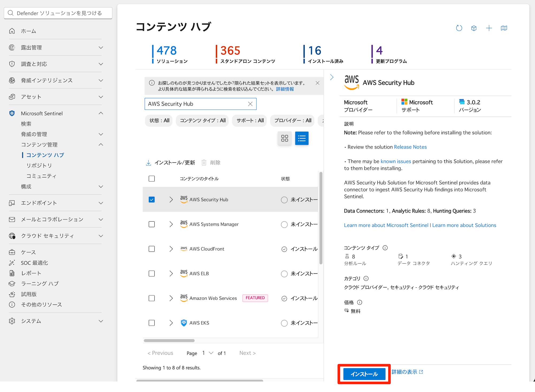Open the known issues link
Image resolution: width=535 pixels, height=392 pixels.
coord(396,161)
